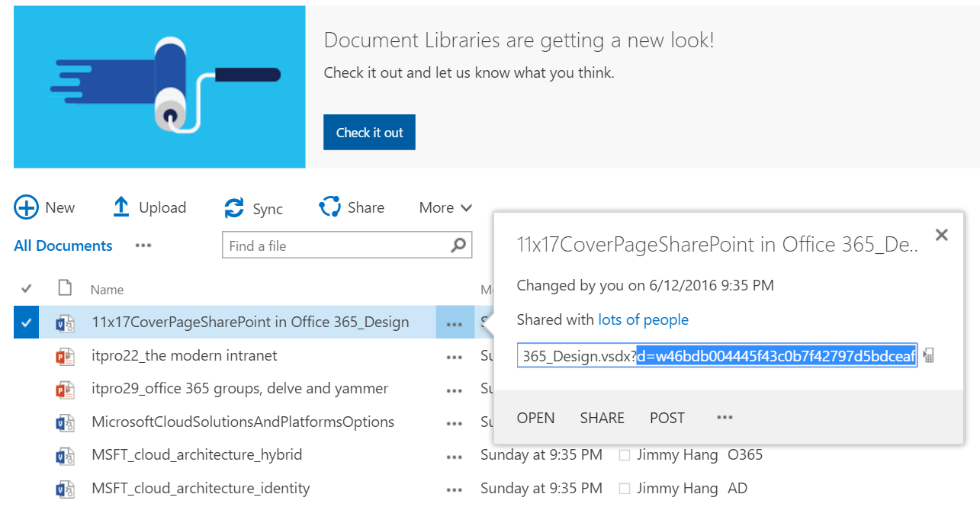Select OPEN in the document callout
980x523 pixels.
pos(535,417)
